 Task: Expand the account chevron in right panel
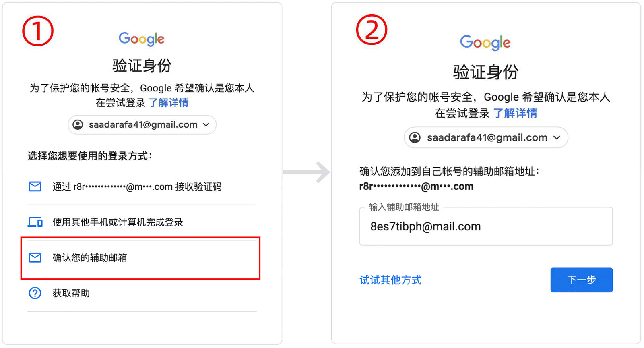pos(557,138)
